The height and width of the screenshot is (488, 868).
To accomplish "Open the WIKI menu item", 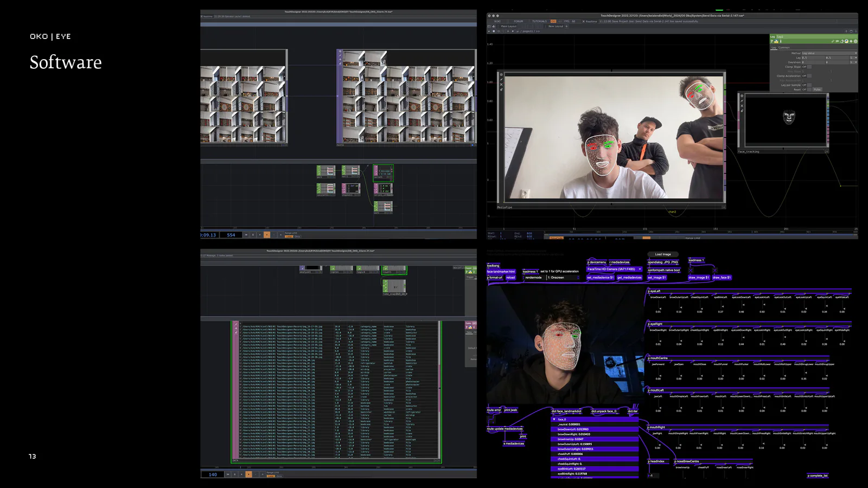I will 497,21.
